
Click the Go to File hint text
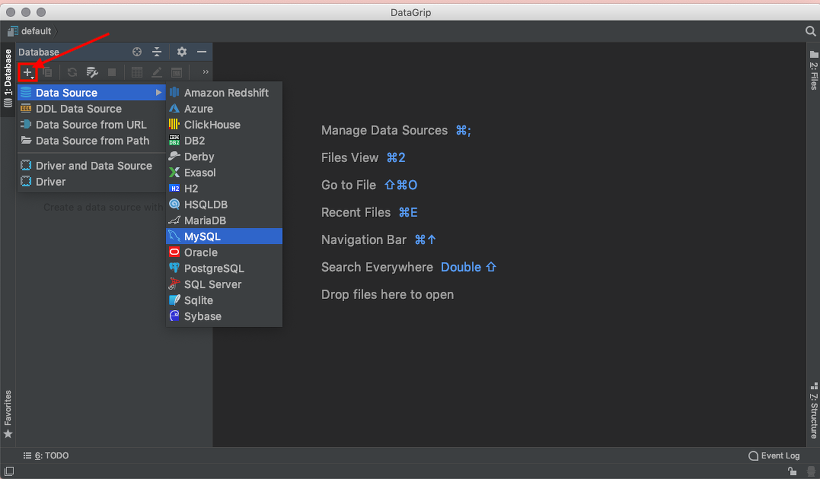[x=348, y=185]
